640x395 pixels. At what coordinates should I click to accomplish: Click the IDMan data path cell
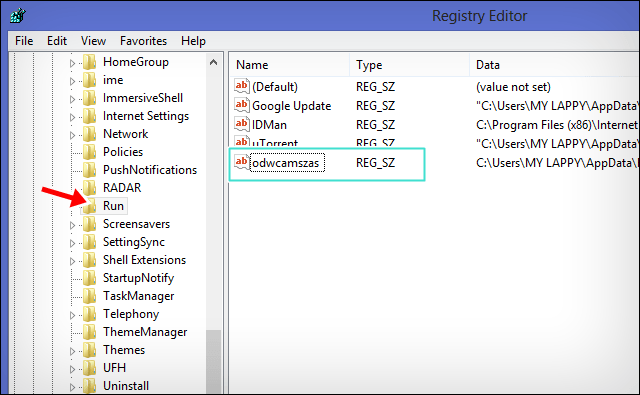point(557,124)
